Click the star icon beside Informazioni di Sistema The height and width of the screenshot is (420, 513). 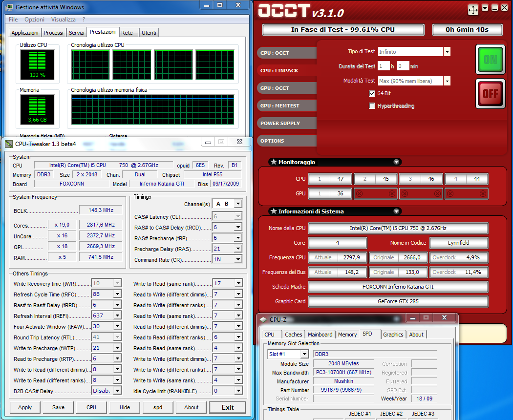point(274,211)
